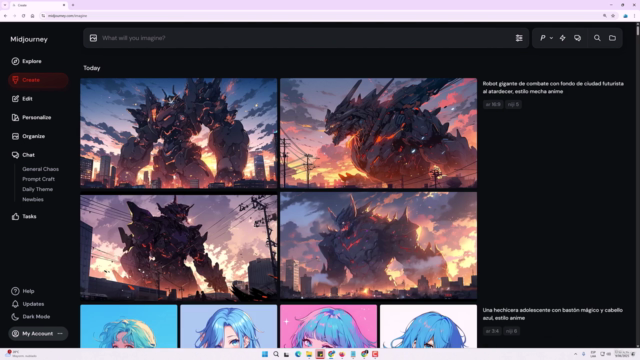Viewport: 640px width, 360px height.
Task: Click the Midjourney logo text
Action: [x=29, y=40]
